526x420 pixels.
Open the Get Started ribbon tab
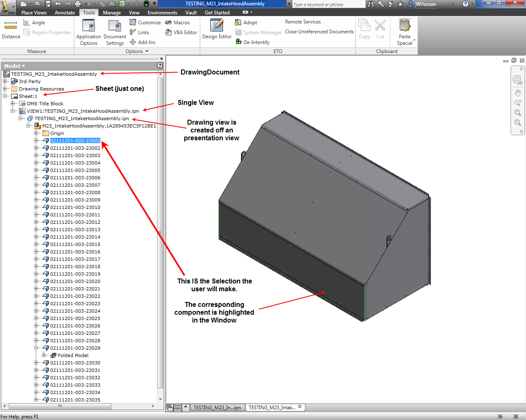217,13
